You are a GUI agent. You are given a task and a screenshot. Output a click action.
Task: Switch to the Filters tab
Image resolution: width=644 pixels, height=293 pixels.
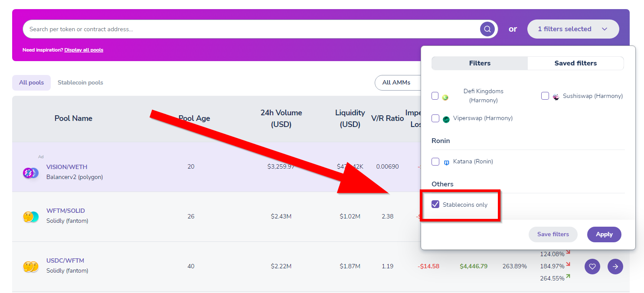[x=480, y=63]
